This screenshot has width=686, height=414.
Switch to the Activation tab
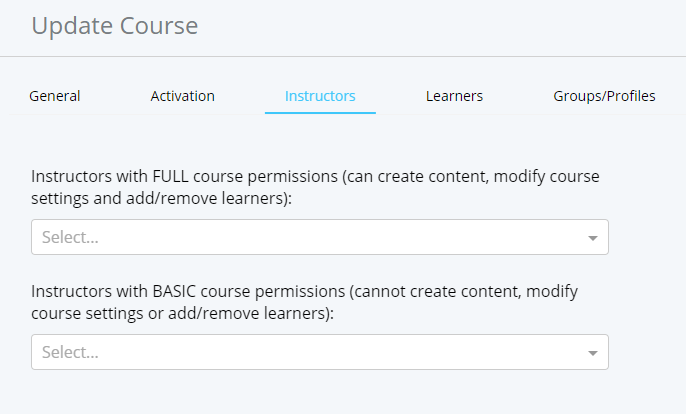point(182,96)
